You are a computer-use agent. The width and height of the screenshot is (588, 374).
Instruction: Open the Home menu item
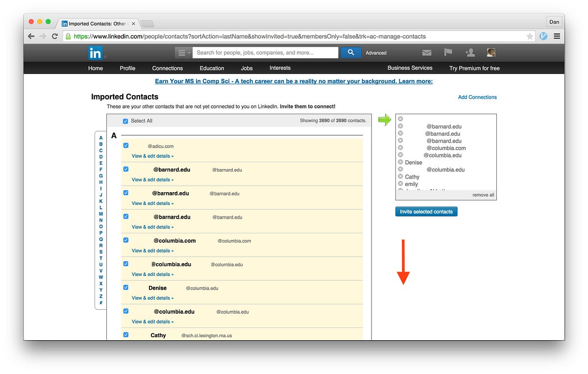(x=96, y=68)
